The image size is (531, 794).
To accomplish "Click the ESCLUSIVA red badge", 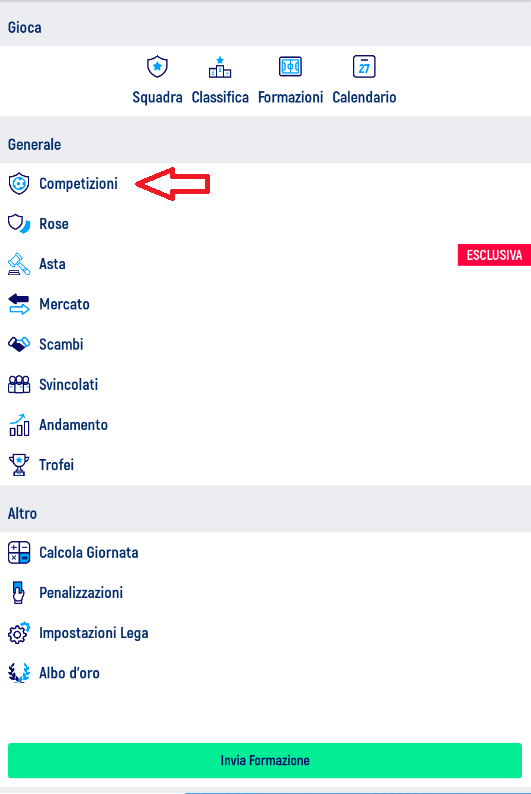I will (494, 255).
